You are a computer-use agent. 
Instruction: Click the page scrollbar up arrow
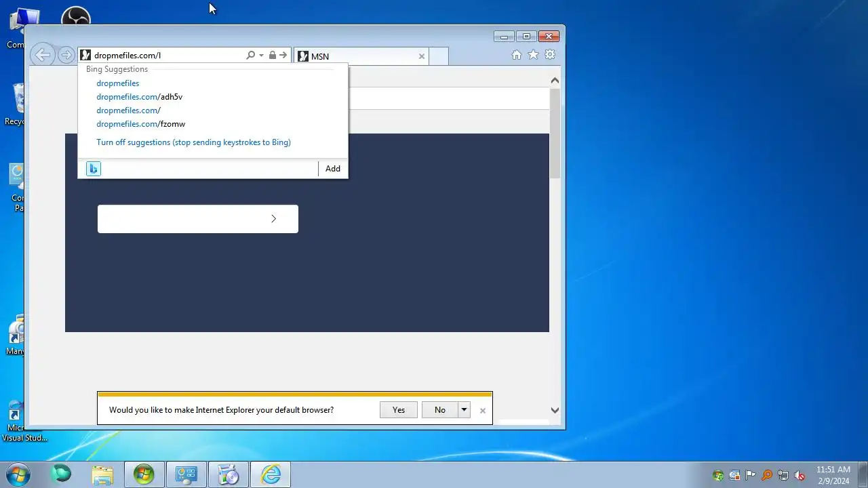pos(555,81)
